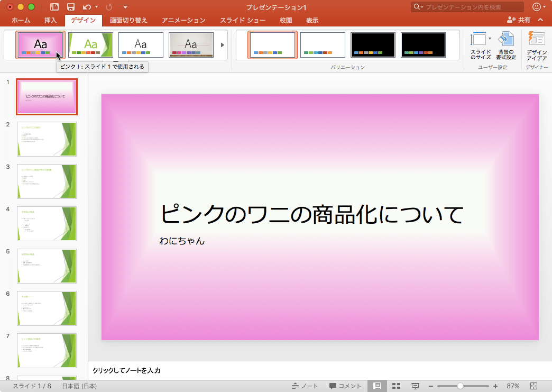Open the Insert (挿入) tab
The image size is (552, 392).
(51, 21)
